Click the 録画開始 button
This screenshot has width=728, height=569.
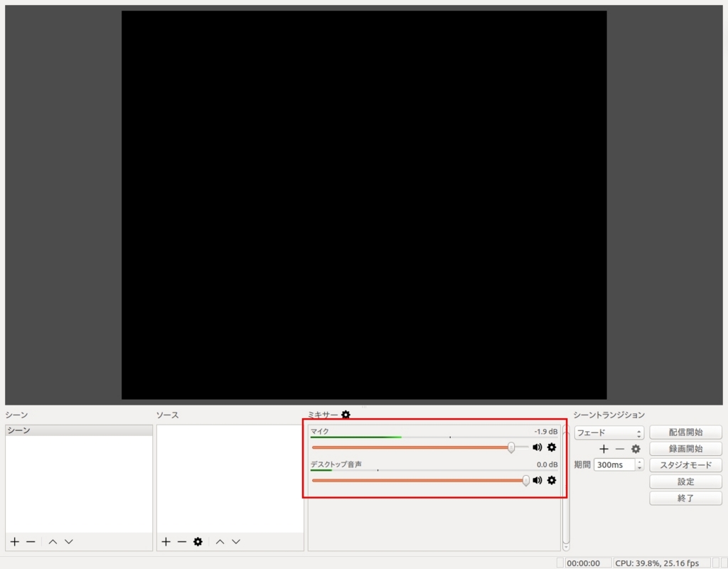(685, 449)
